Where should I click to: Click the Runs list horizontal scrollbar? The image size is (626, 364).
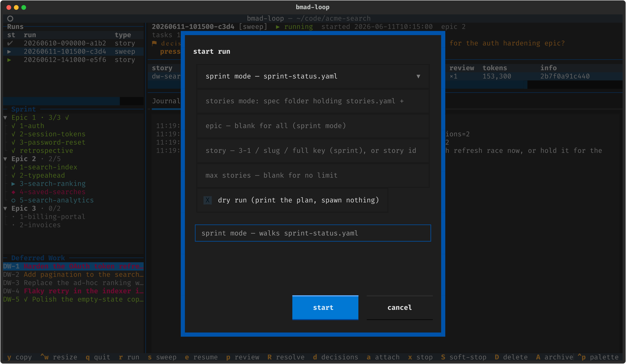pyautogui.click(x=73, y=101)
